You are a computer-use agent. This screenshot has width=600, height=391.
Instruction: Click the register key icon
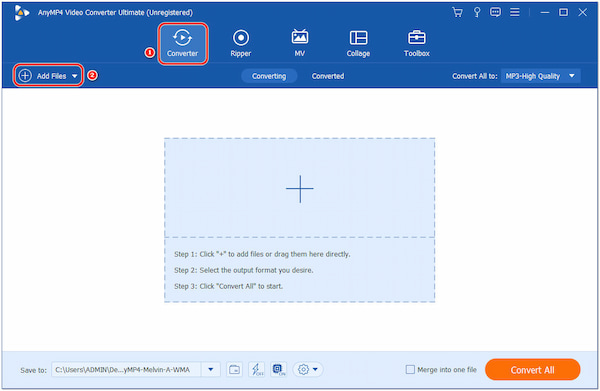(x=477, y=12)
